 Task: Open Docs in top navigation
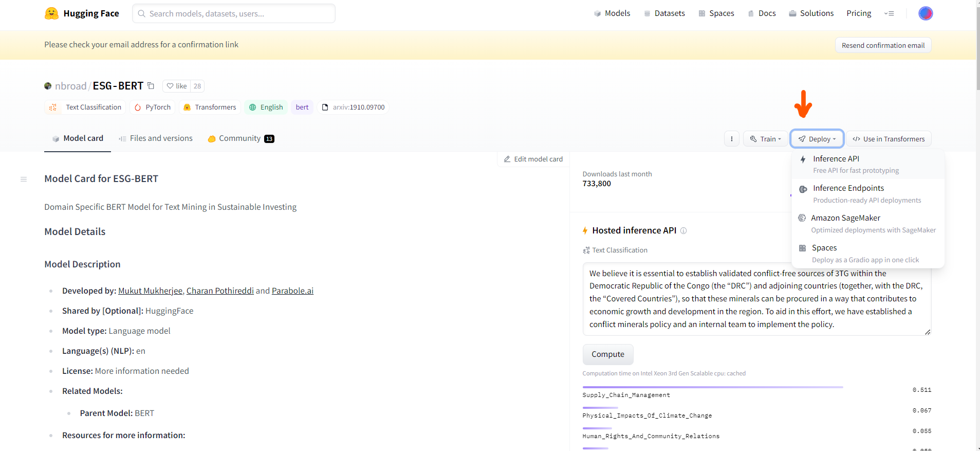click(762, 13)
